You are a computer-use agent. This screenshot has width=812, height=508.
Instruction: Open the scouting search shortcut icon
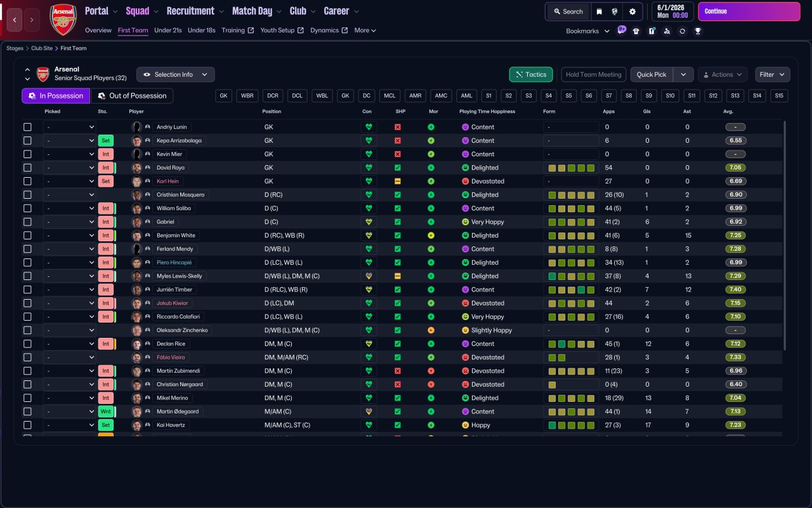pos(667,31)
